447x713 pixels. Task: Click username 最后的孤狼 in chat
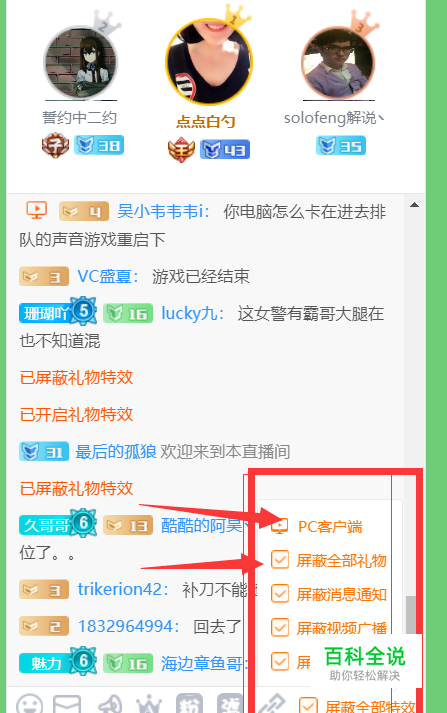116,452
